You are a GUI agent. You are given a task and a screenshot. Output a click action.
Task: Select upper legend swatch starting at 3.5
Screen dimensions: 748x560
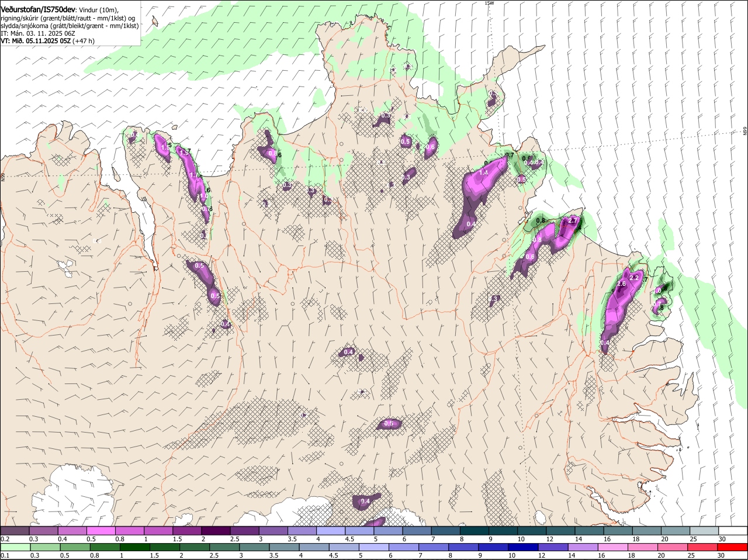[x=302, y=530]
